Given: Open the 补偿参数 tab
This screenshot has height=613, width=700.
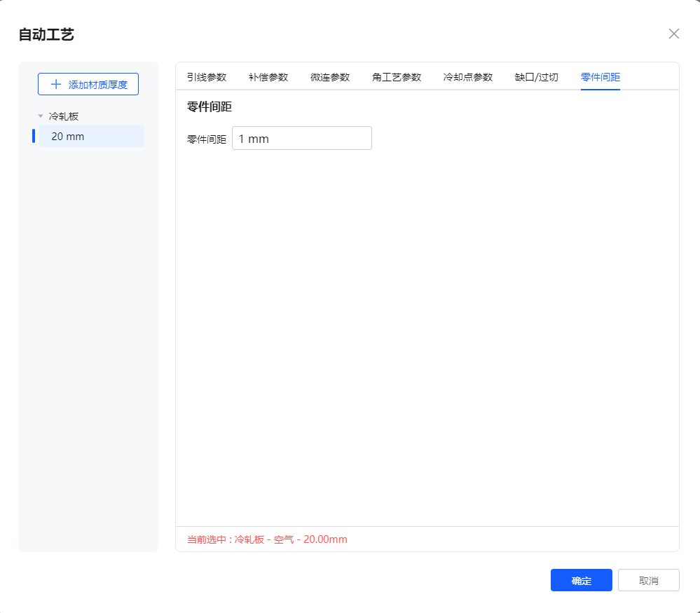Looking at the screenshot, I should [x=268, y=77].
